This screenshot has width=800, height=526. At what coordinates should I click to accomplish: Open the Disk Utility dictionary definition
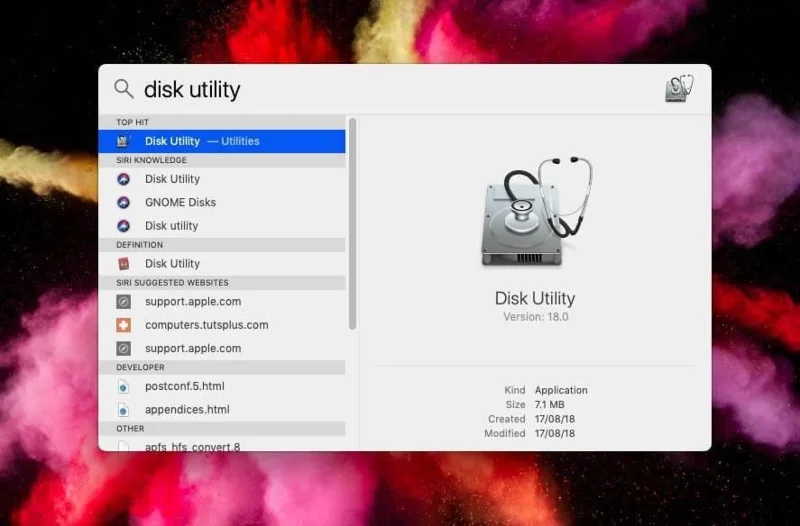click(x=222, y=264)
